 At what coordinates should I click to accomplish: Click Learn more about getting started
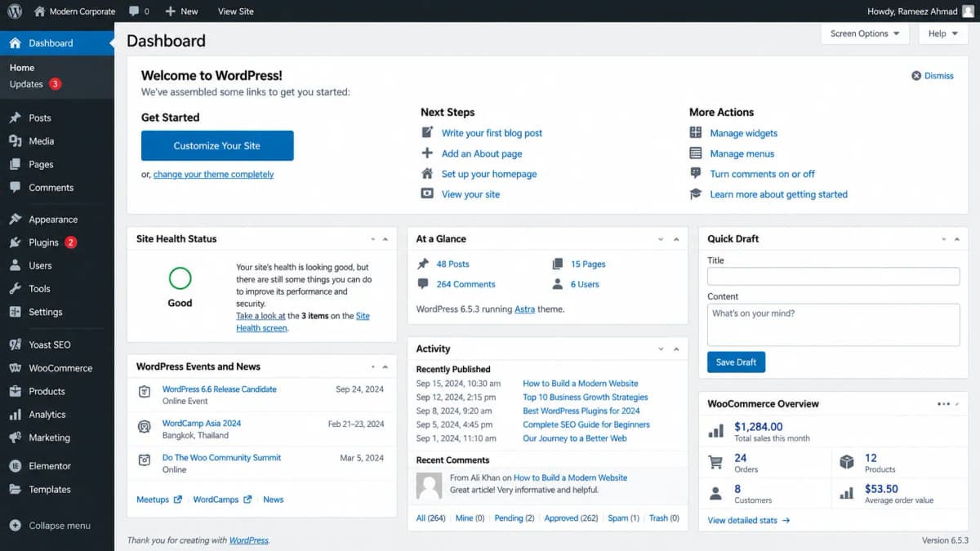(778, 194)
